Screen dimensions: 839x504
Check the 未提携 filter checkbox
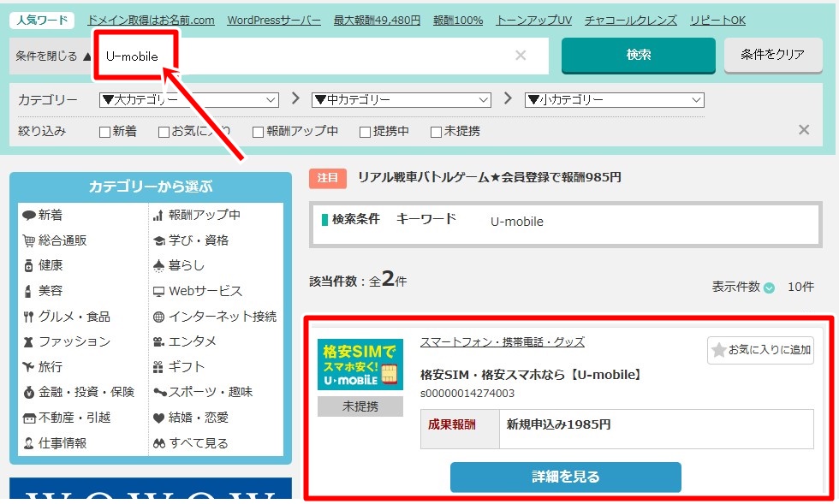pyautogui.click(x=436, y=132)
